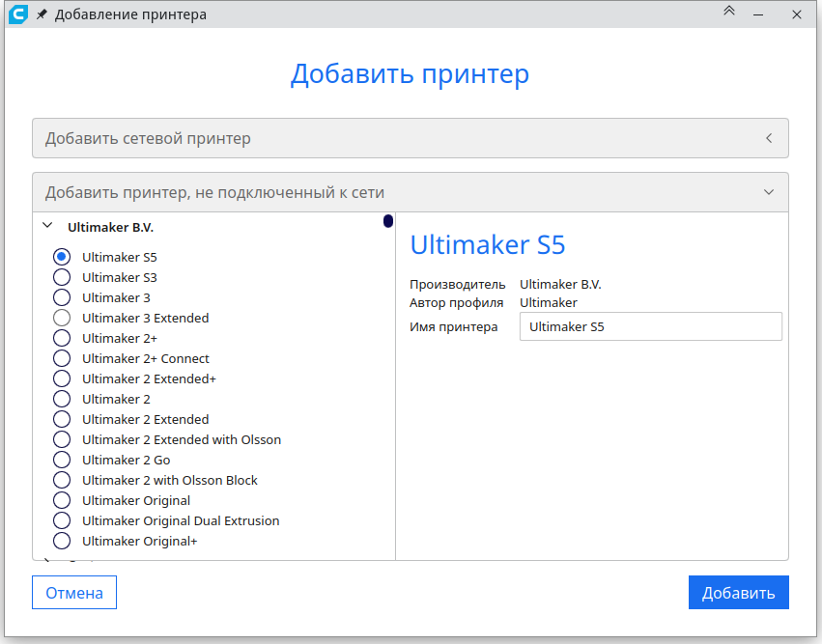
Task: Select Ultimaker 2 Go option
Action: 62,460
